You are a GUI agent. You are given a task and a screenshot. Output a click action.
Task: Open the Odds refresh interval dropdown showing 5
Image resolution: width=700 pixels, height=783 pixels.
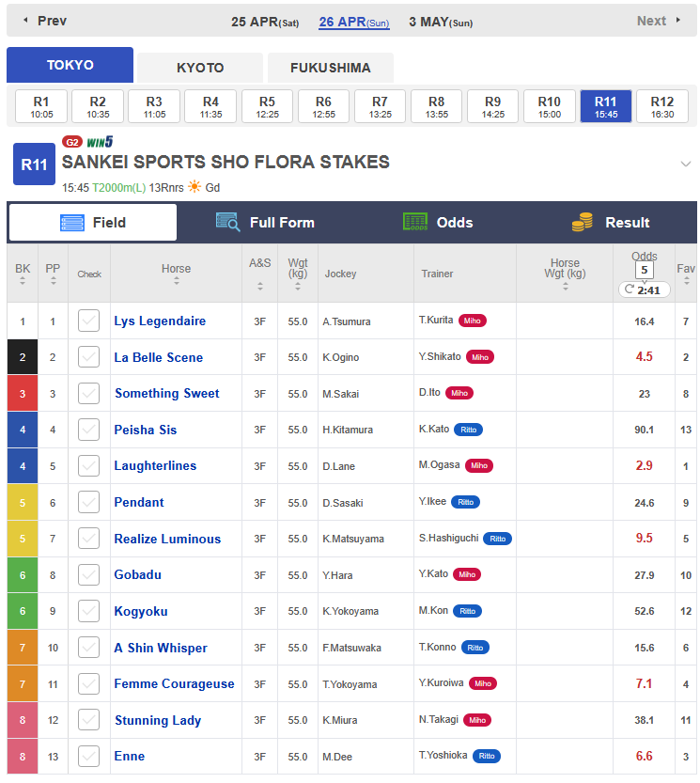click(644, 271)
